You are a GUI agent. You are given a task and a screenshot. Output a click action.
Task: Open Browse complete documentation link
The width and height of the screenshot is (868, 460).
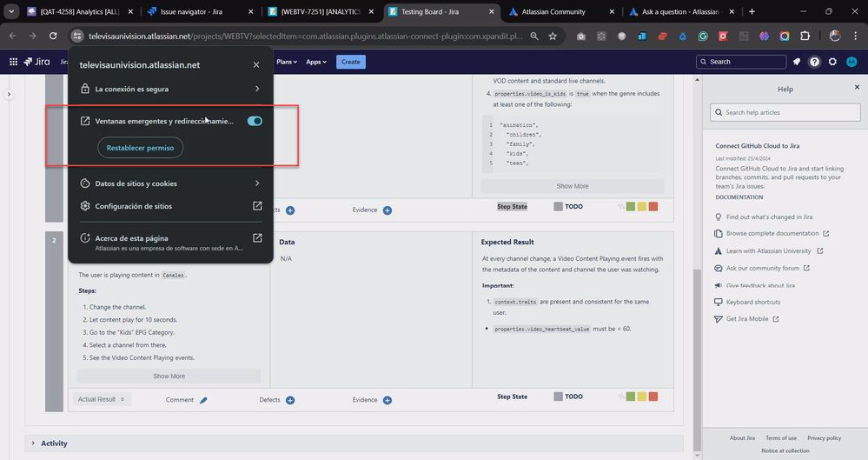(772, 233)
